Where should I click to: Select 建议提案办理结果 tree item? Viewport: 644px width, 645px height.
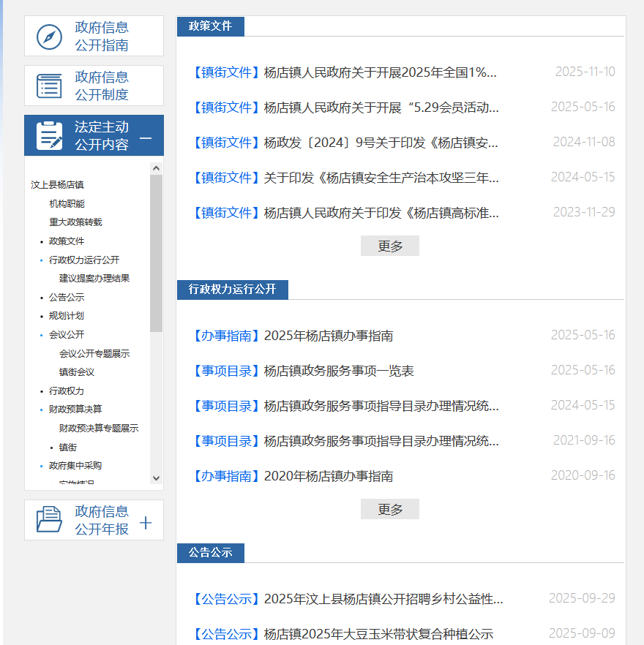94,279
